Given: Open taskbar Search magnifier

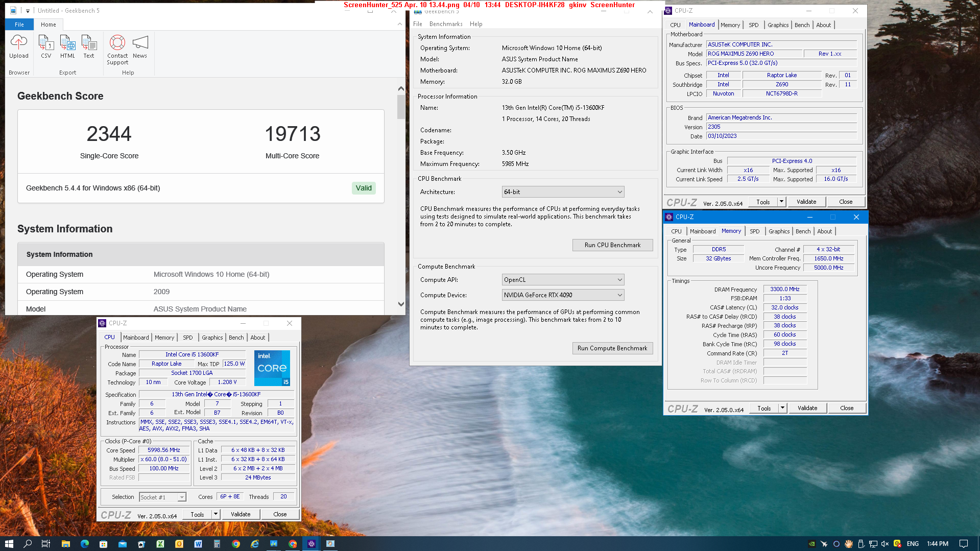Looking at the screenshot, I should (28, 544).
